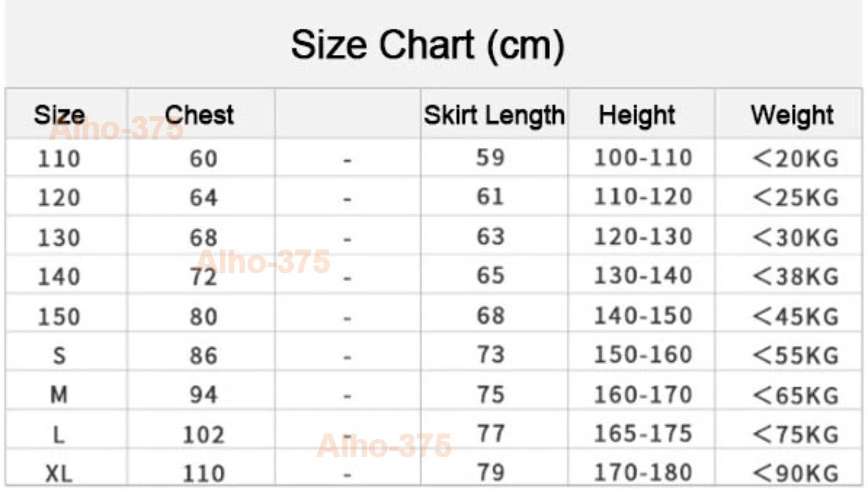Click the Size Chart (cm) title
868x499 pixels.
(428, 46)
